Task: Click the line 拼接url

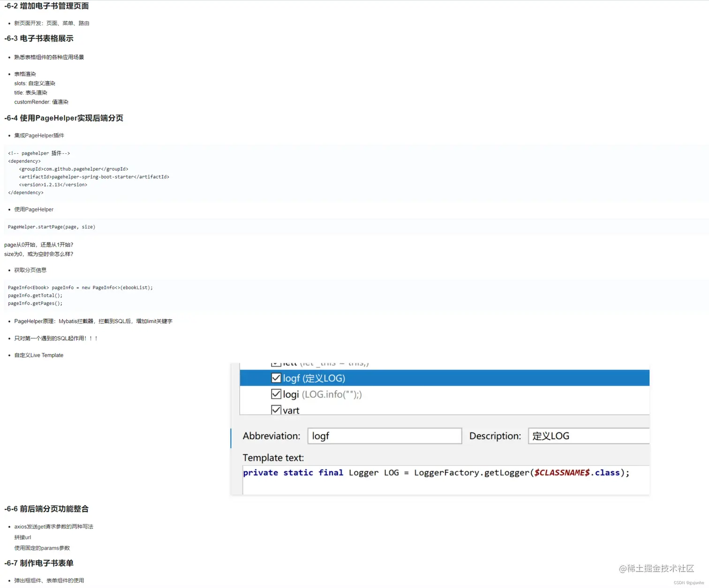Action: click(x=23, y=537)
